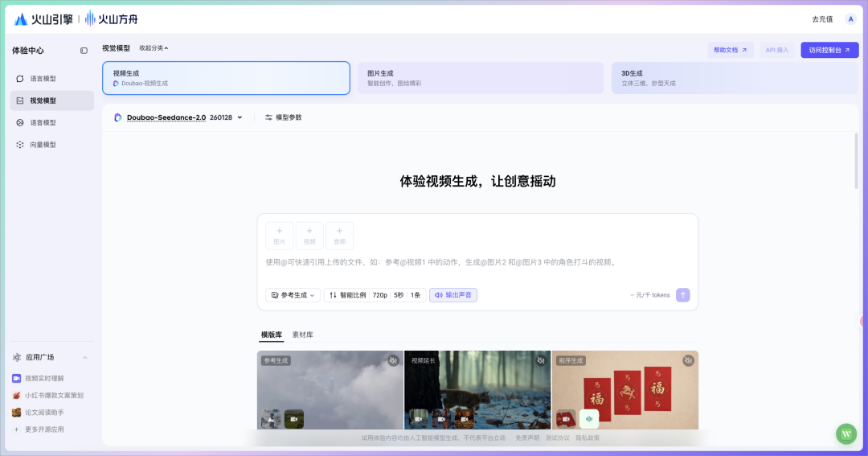Open 语言模型 in the sidebar
This screenshot has height=456, width=868.
[43, 79]
